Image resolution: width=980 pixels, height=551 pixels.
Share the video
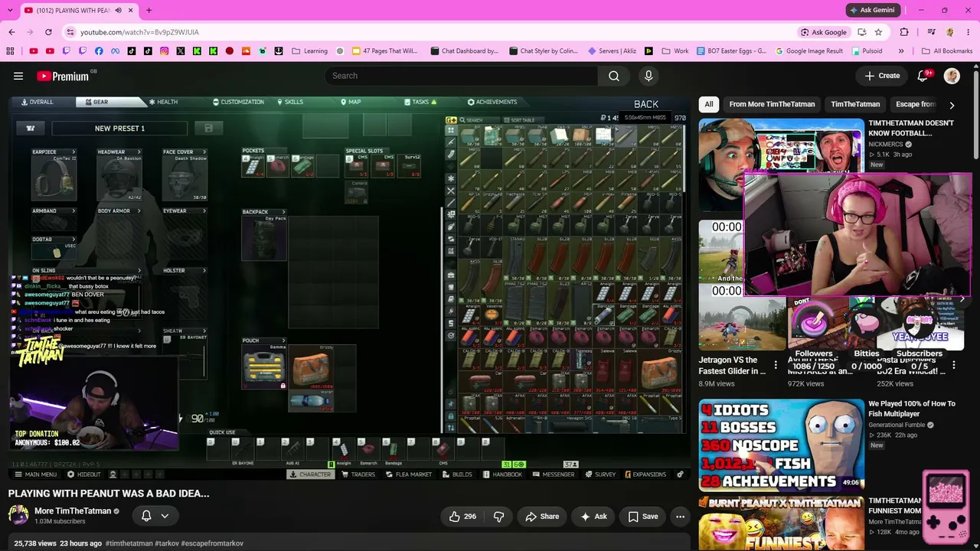click(x=542, y=517)
